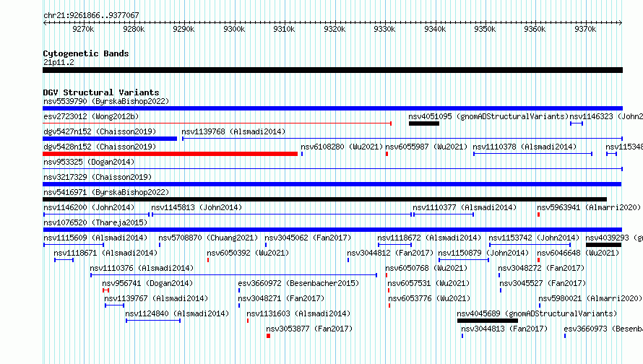This screenshot has width=643, height=364.
Task: Click the 9350k ruler position
Action: [x=485, y=29]
